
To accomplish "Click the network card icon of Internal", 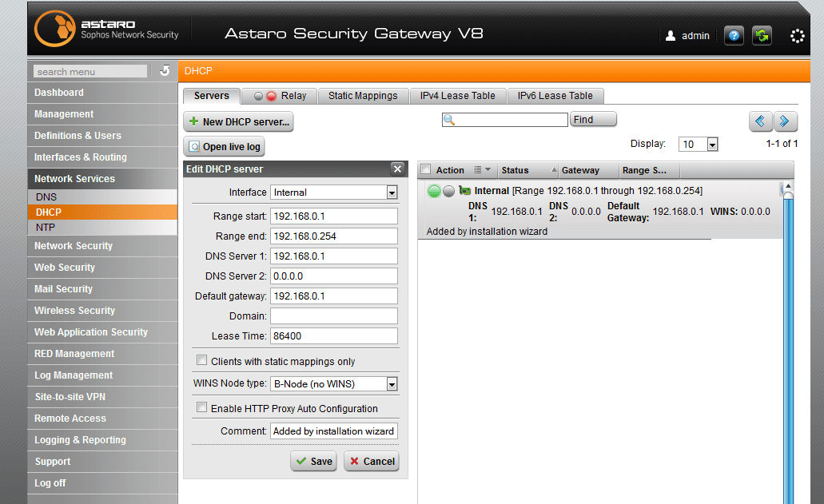I will click(464, 190).
